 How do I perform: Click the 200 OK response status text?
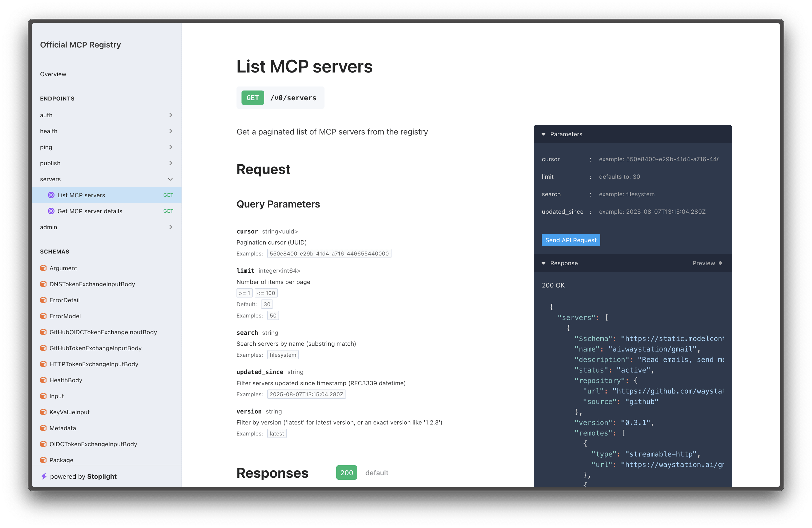click(553, 285)
